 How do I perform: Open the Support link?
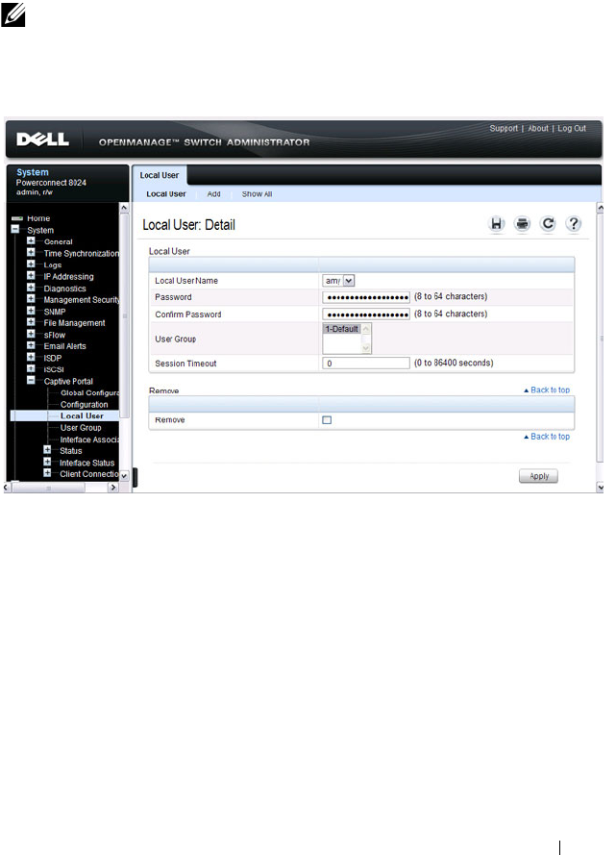504,128
